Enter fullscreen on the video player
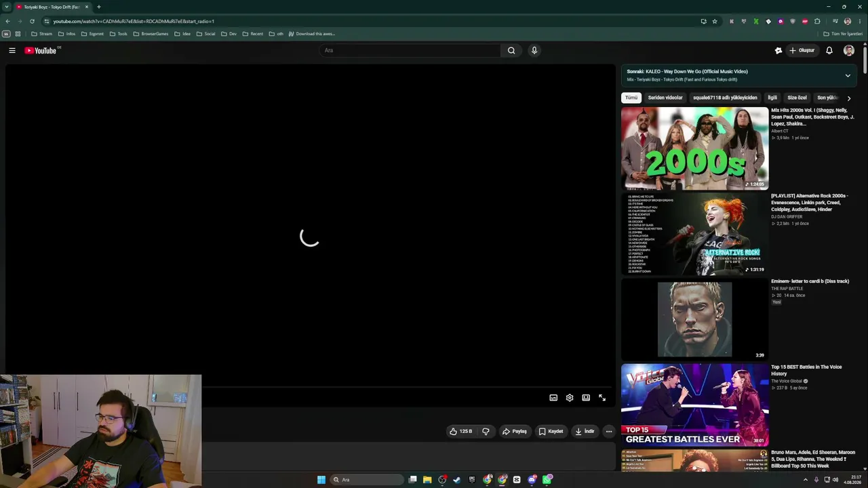 tap(602, 398)
